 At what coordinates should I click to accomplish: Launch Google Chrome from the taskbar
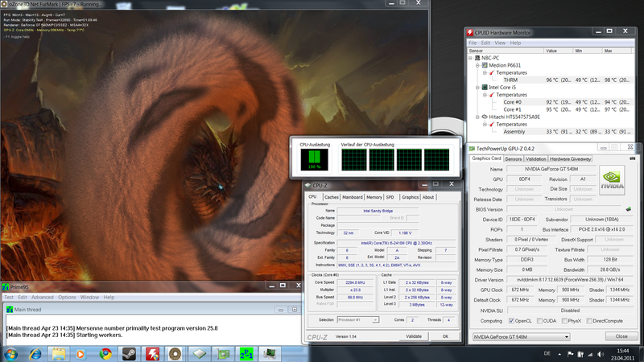click(x=105, y=353)
